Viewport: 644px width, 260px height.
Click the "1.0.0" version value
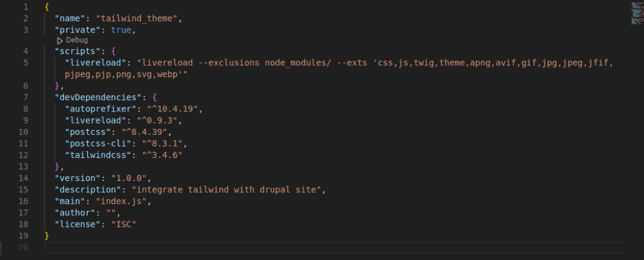pyautogui.click(x=130, y=177)
